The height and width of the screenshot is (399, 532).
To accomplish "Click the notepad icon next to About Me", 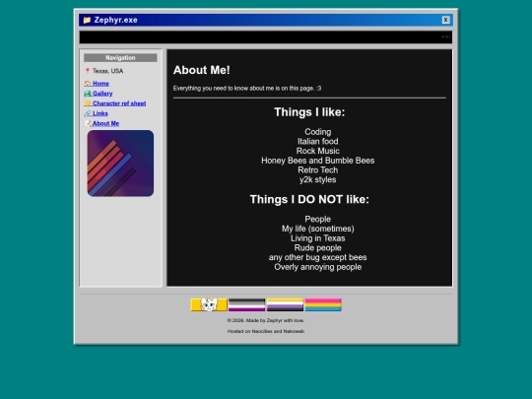I will [88, 123].
